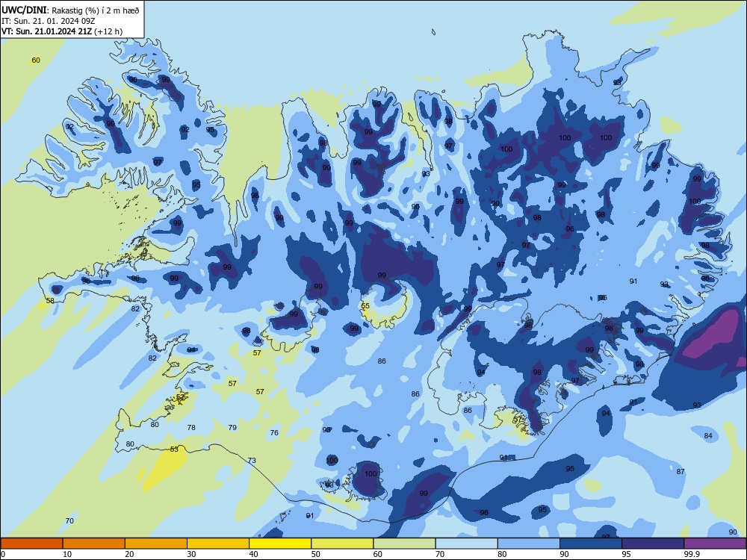
Task: Click the map humidity value '84'
Action: tap(708, 436)
